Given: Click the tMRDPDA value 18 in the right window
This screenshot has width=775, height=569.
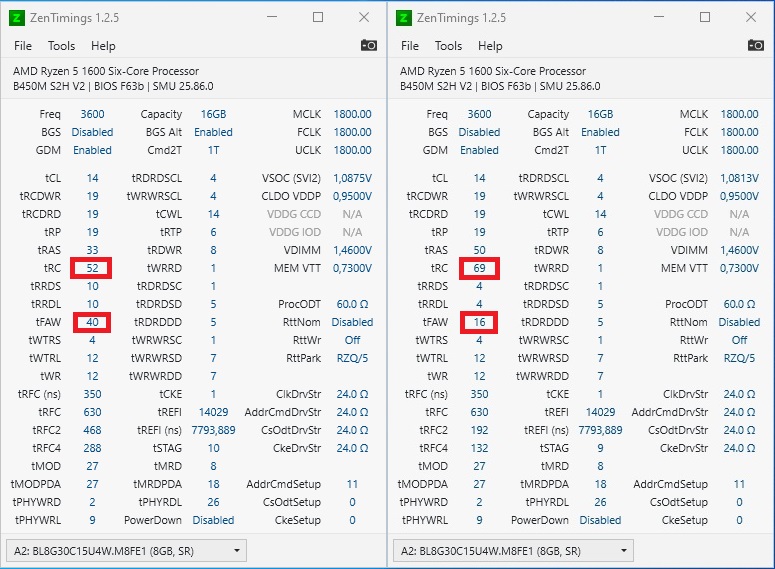Looking at the screenshot, I should point(600,484).
